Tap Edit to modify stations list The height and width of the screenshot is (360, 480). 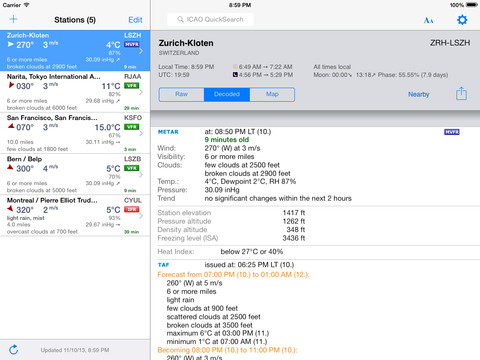pos(135,20)
